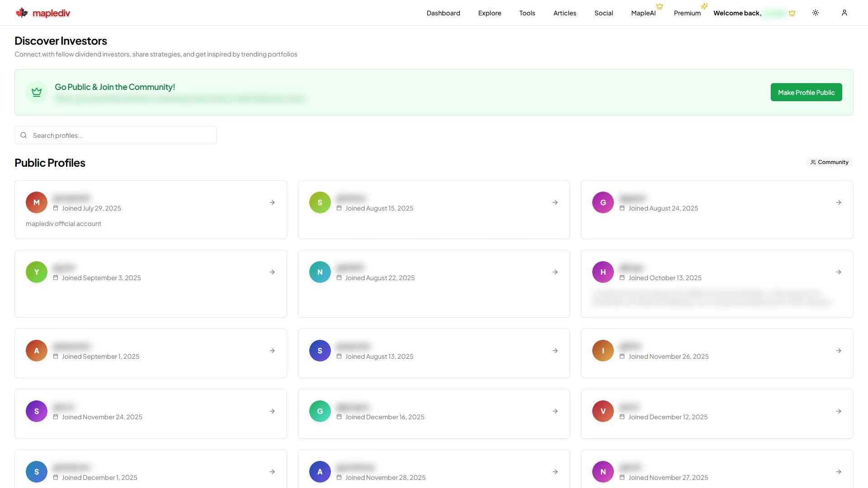
Task: Click the 'Public Profiles' section heading
Action: 50,163
